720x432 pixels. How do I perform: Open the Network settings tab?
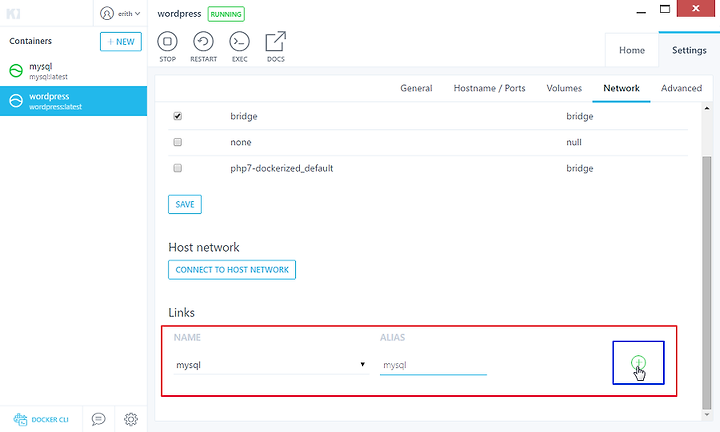coord(621,88)
